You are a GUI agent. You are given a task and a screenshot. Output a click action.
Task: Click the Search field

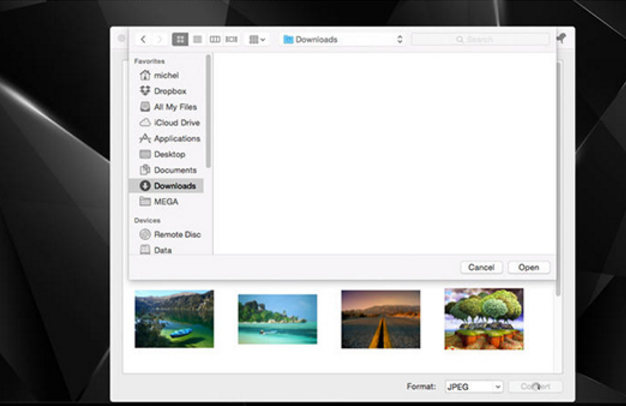(x=480, y=39)
